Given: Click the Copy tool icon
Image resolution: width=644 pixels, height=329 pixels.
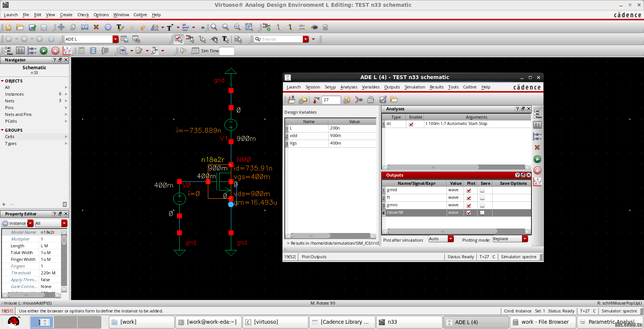Looking at the screenshot, I should tap(73, 27).
